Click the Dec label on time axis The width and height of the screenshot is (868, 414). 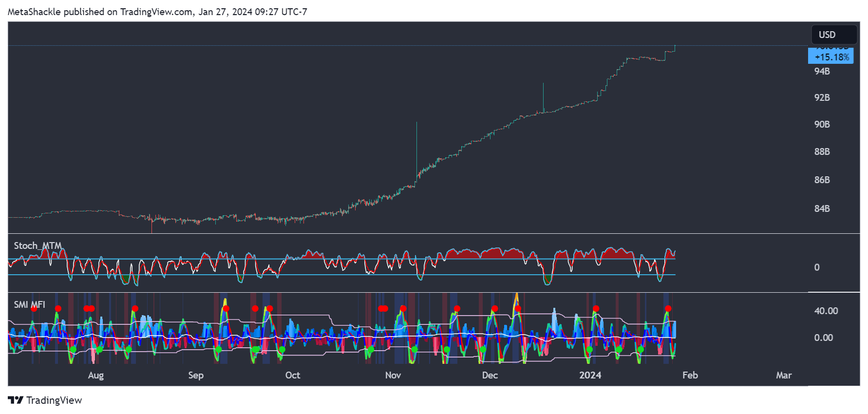490,375
